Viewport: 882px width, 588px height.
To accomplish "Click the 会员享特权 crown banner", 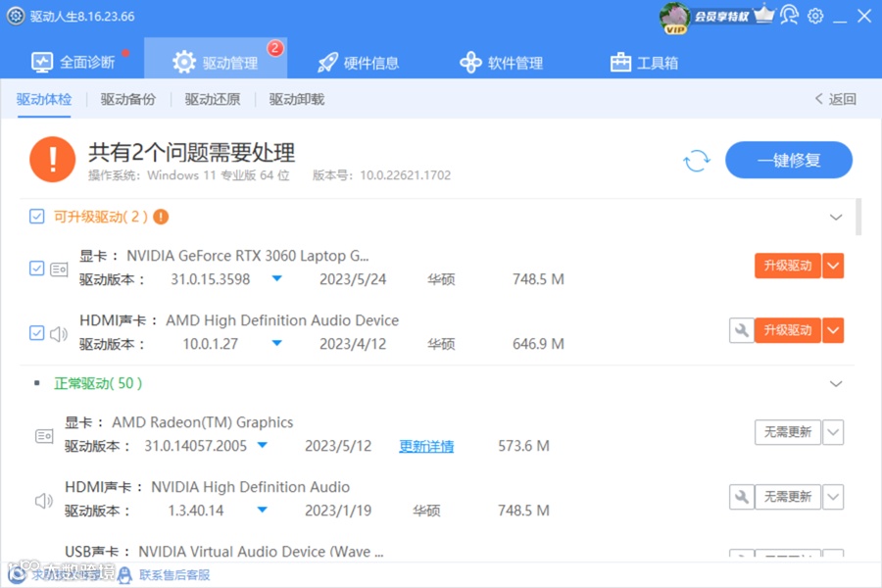I will (x=734, y=16).
